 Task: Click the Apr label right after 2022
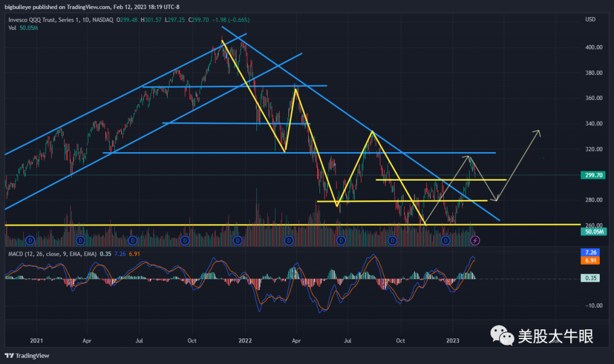coord(296,341)
